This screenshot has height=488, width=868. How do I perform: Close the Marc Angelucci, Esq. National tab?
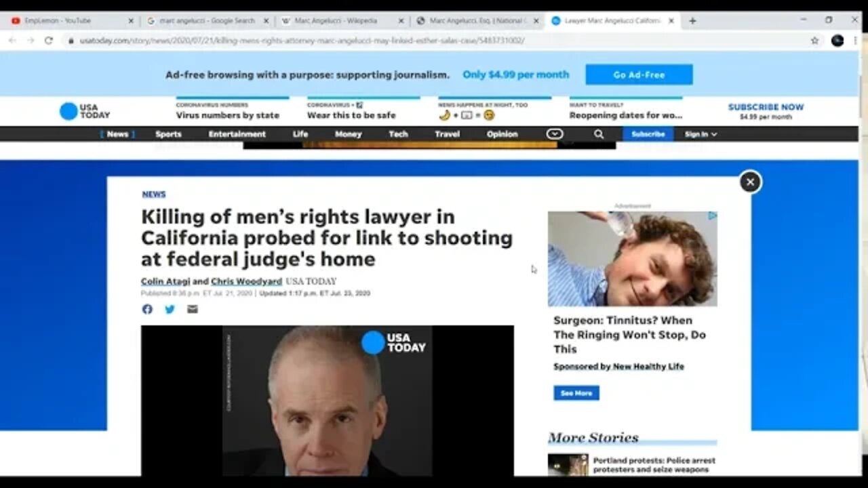[536, 21]
